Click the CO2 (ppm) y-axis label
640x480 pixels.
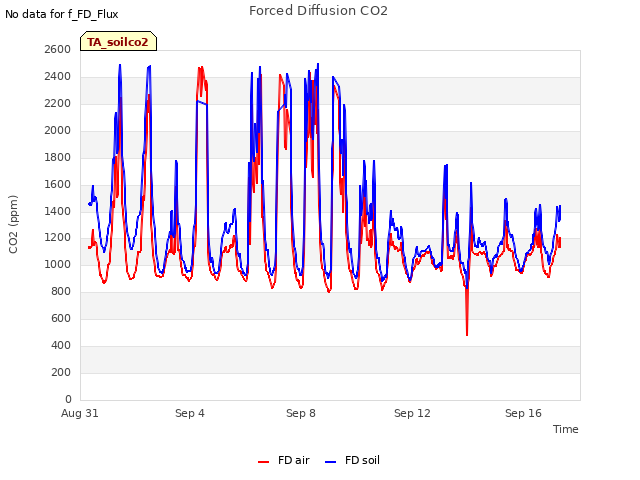[x=13, y=224]
